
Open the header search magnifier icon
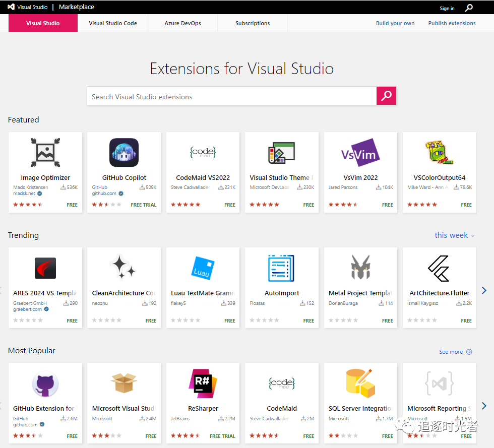pyautogui.click(x=469, y=8)
